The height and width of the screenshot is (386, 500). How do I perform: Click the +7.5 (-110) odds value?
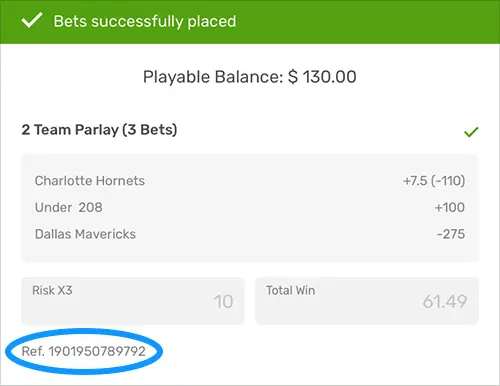[x=434, y=181]
